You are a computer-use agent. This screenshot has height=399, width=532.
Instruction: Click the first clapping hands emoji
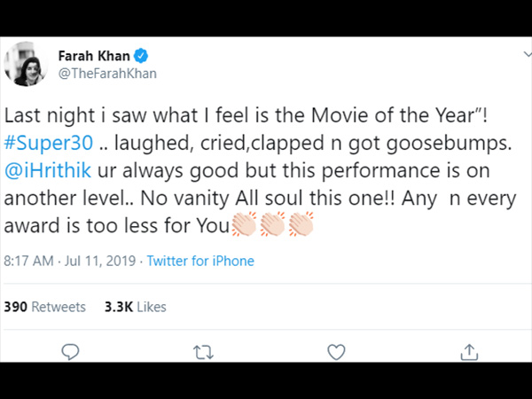pyautogui.click(x=244, y=224)
